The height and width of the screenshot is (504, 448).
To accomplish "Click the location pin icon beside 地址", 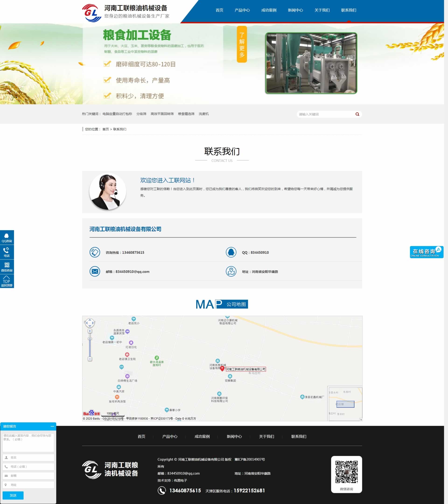I will [x=231, y=271].
